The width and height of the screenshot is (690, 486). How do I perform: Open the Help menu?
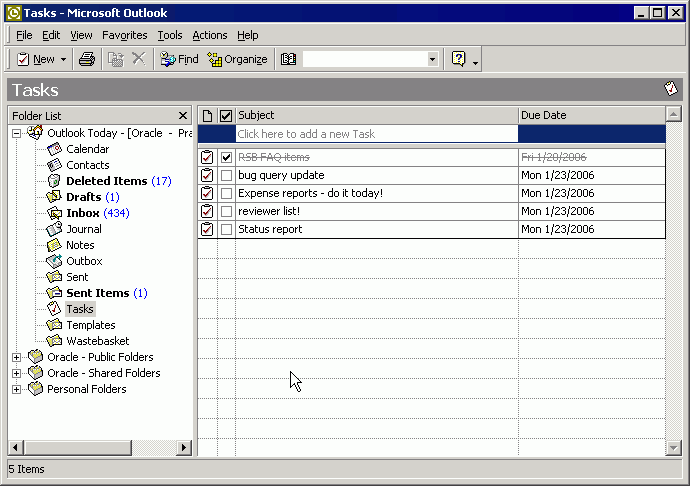click(248, 35)
